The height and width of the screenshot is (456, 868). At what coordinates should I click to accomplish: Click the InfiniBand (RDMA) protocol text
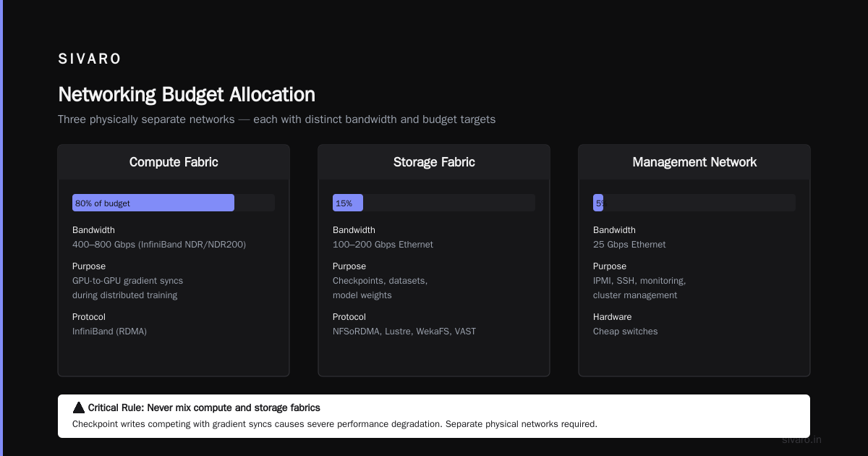(109, 332)
